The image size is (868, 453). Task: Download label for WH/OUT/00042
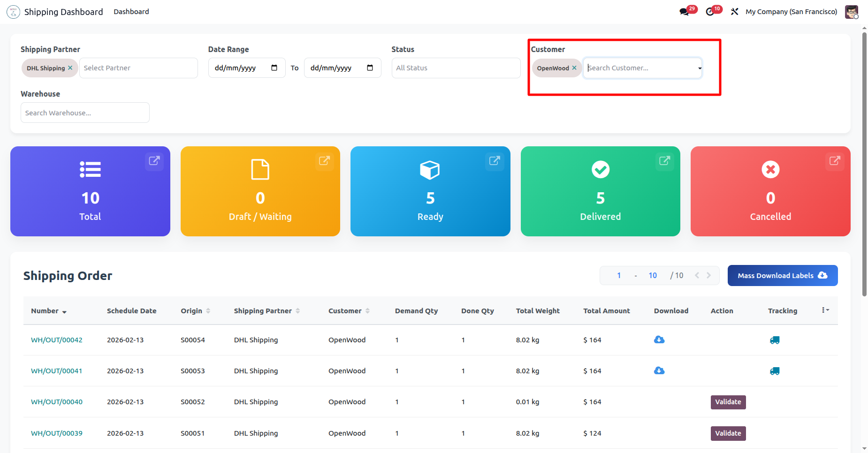coord(659,340)
